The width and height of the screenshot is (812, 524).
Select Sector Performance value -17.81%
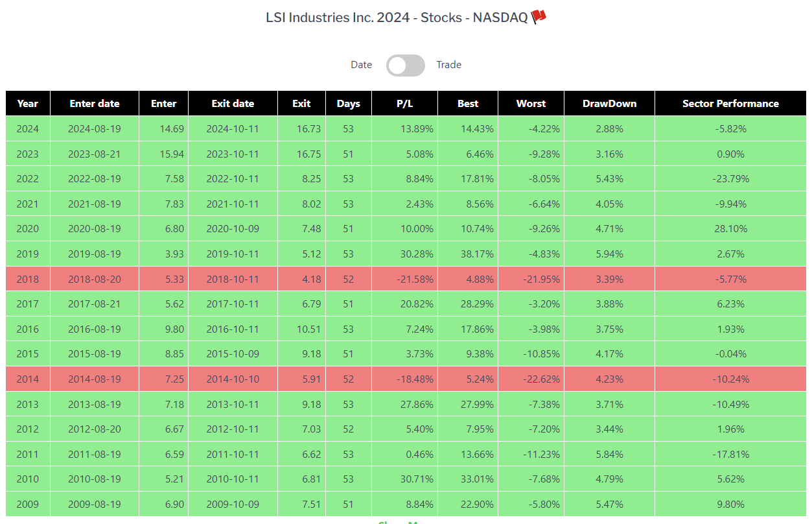point(731,455)
